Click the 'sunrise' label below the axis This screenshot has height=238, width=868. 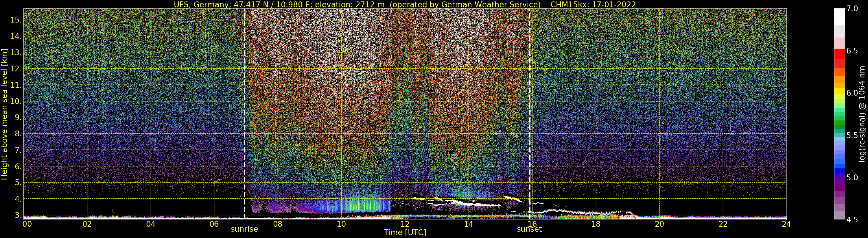click(244, 229)
